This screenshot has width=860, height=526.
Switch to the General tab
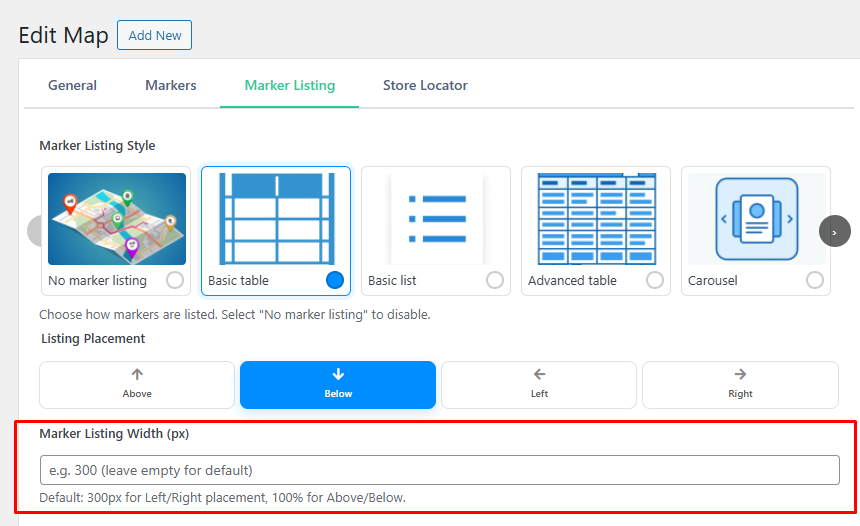point(72,85)
